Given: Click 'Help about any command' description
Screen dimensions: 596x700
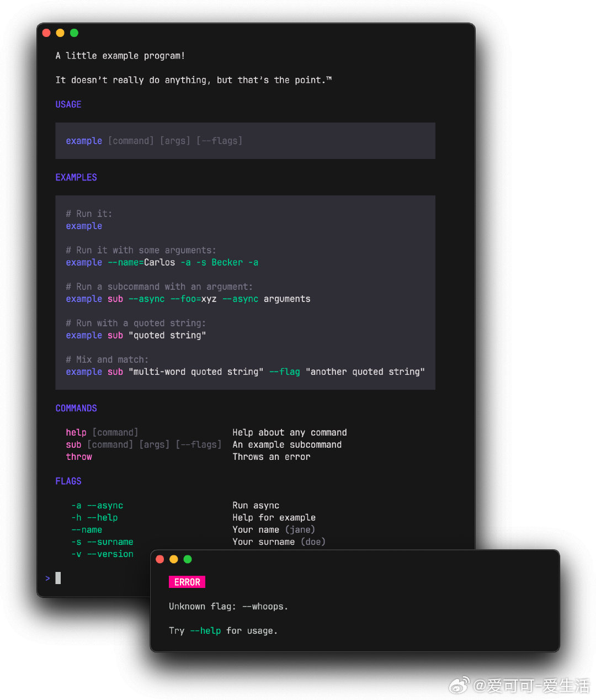Looking at the screenshot, I should coord(290,432).
